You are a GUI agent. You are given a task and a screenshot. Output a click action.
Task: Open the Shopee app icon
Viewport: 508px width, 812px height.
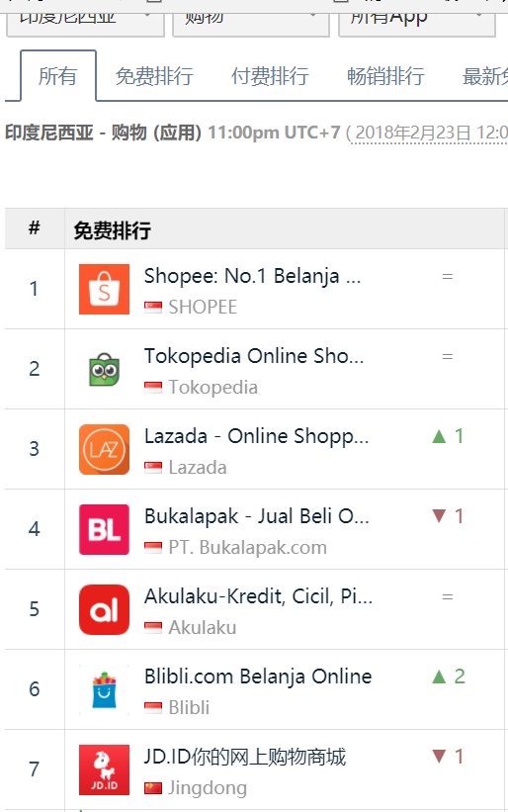click(104, 290)
